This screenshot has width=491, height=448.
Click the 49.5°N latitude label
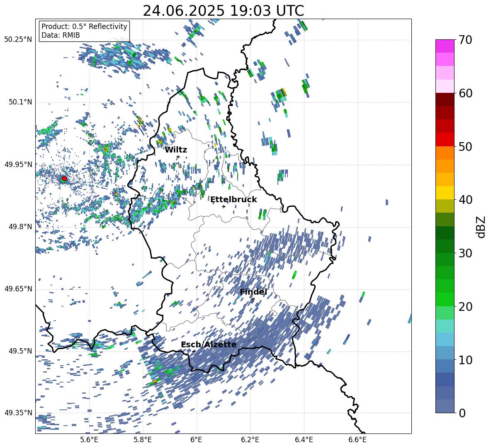click(x=20, y=351)
